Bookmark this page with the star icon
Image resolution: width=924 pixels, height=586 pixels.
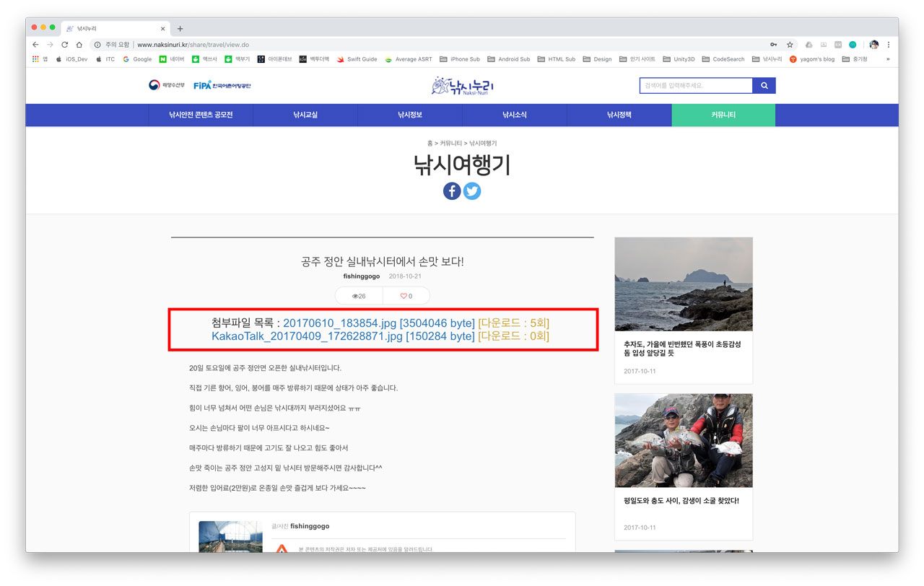(x=790, y=44)
